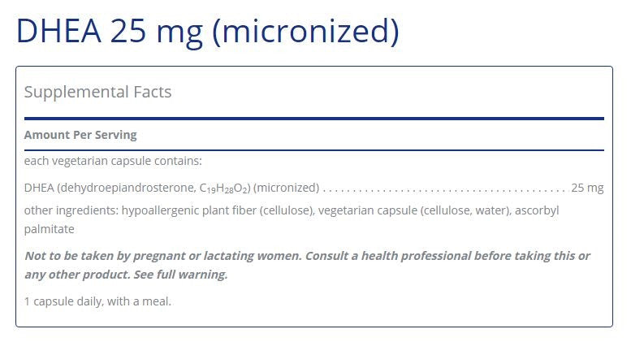
Task: Click the "DHEA 25 mg (micronized)" page title
Action: click(208, 31)
